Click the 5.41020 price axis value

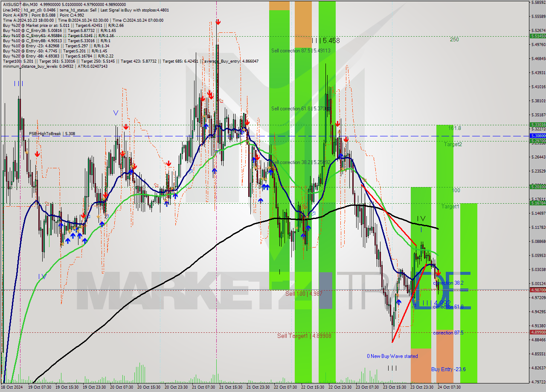[538, 87]
